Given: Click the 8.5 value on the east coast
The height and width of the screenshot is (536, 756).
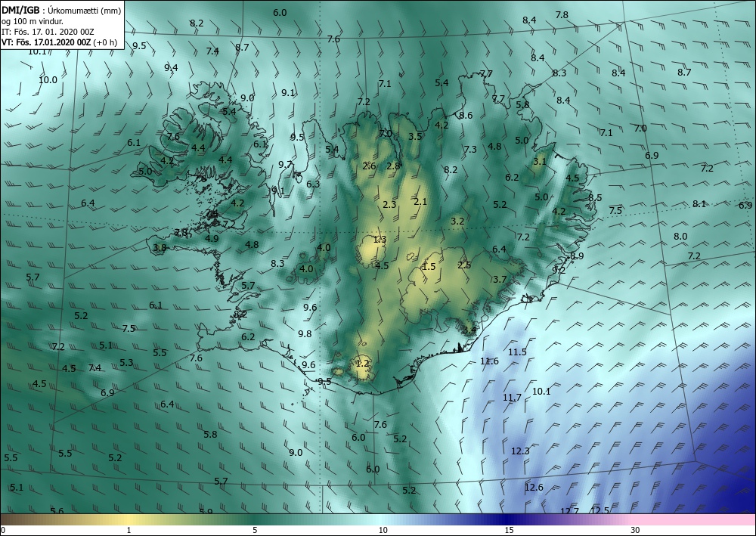Looking at the screenshot, I should point(595,197).
